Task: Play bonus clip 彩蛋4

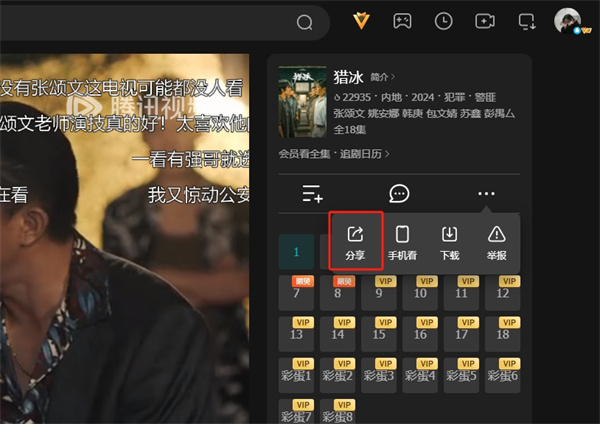Action: (420, 375)
